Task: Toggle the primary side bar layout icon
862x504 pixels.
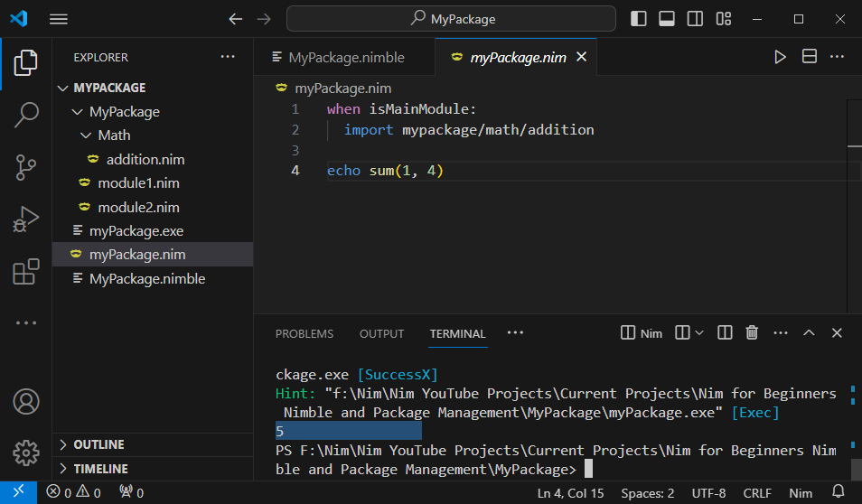Action: tap(638, 19)
